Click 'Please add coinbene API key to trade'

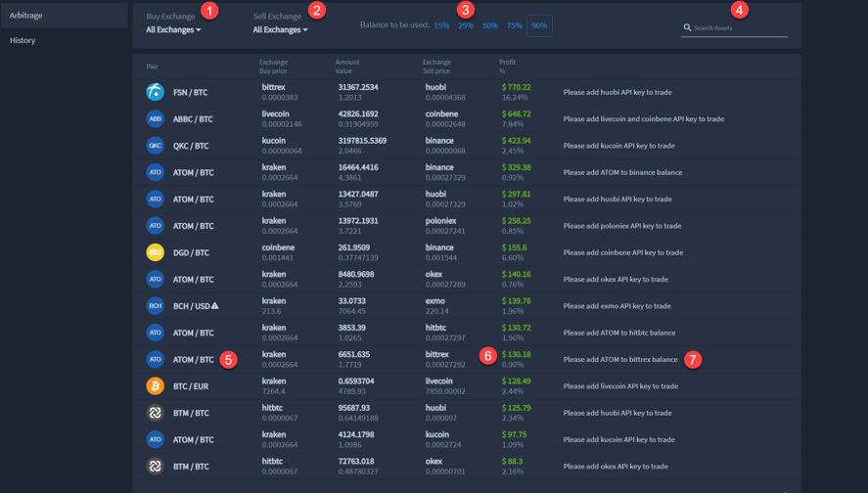[x=622, y=253]
